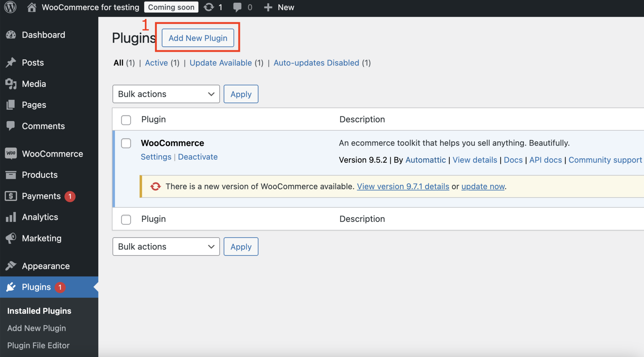Open the updates icon in admin bar
Screen dimensions: 644x357
pos(209,7)
